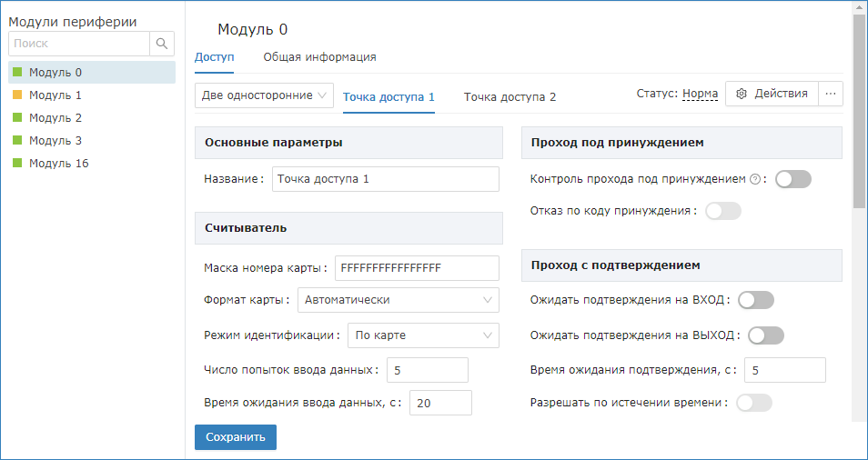Click the orange status icon of Модуль 1
This screenshot has height=460, width=868.
point(17,95)
